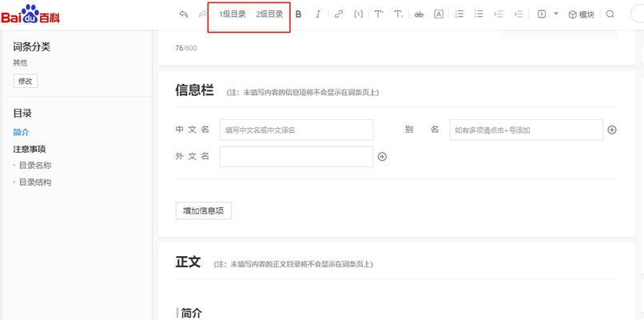644x320 pixels.
Task: Click the 词条分类 heading
Action: click(32, 47)
